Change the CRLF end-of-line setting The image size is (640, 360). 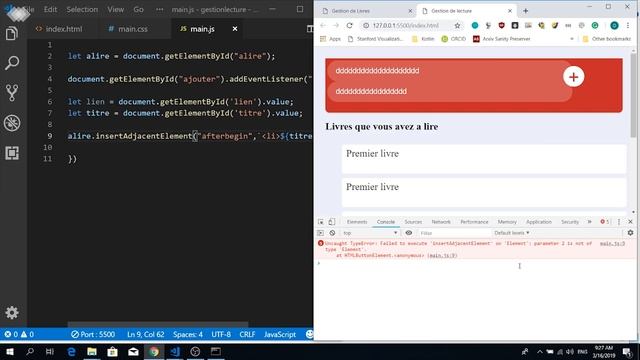point(247,335)
